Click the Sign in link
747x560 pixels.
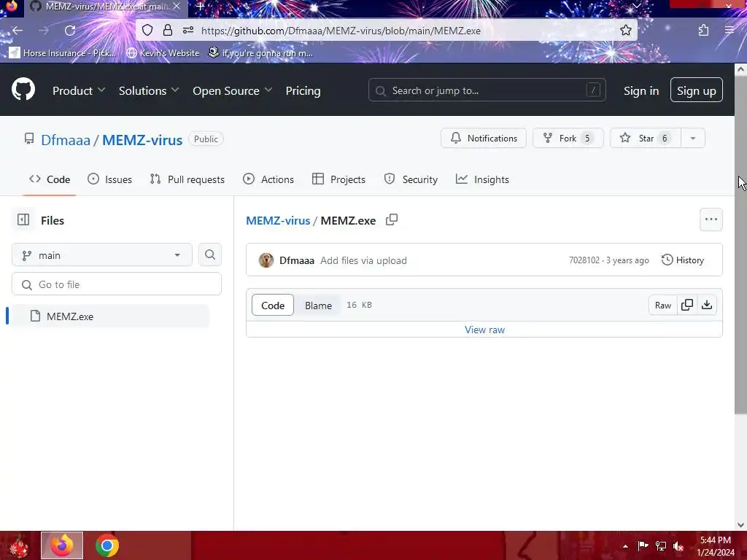tap(640, 90)
